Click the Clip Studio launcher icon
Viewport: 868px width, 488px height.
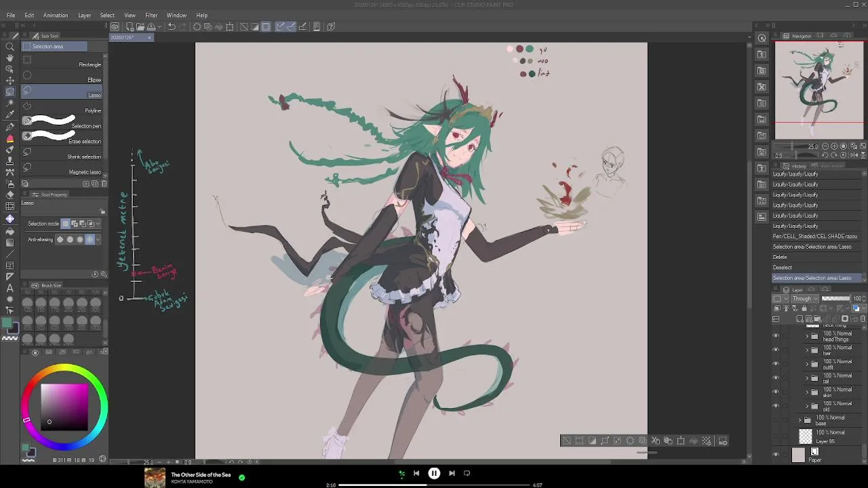coord(115,26)
